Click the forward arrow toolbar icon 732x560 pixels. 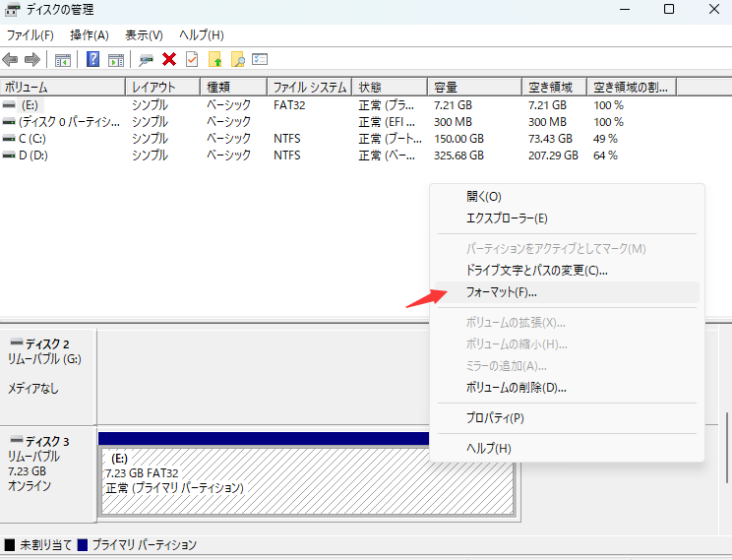32,60
